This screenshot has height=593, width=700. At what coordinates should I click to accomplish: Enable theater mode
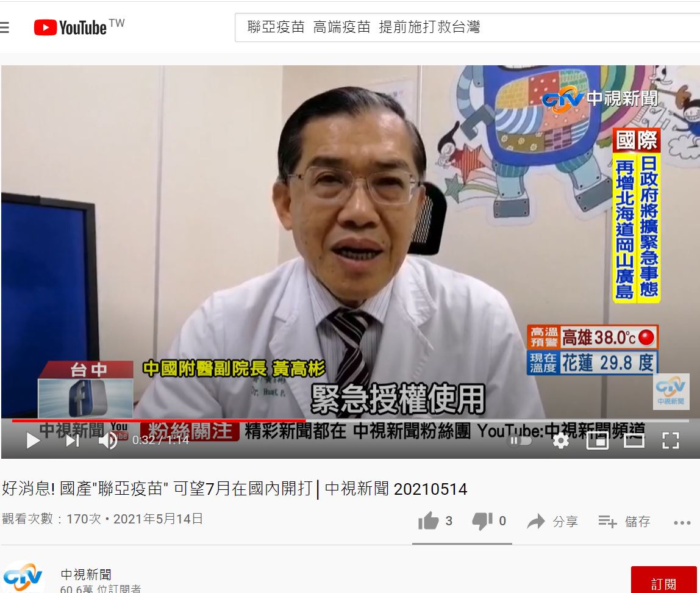[x=634, y=440]
